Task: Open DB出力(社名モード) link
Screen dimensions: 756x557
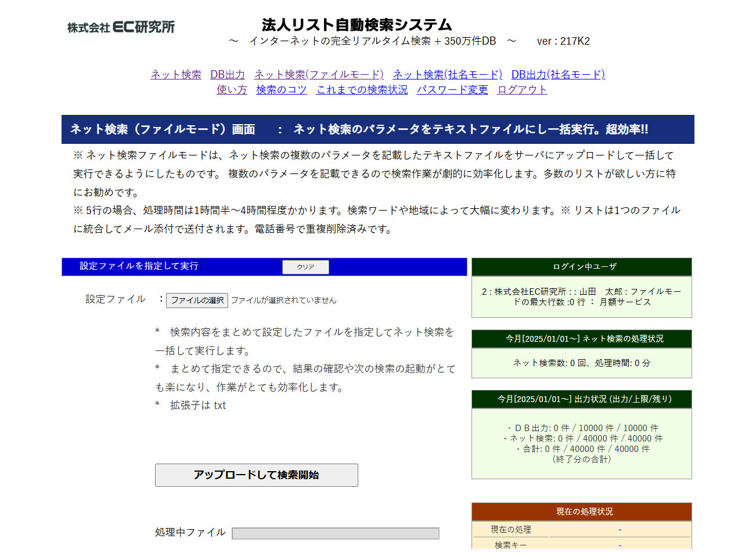Action: point(558,74)
